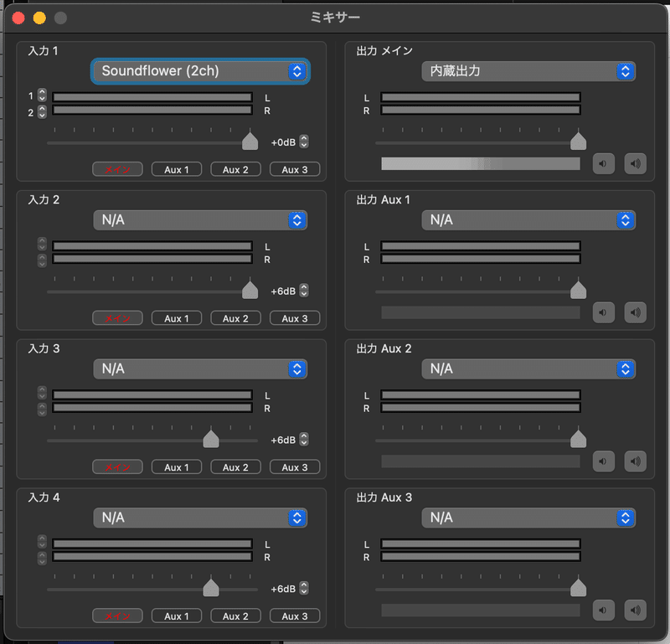Image resolution: width=670 pixels, height=644 pixels.
Task: Click the 出力 メイン volume slider thumb
Action: (x=578, y=141)
